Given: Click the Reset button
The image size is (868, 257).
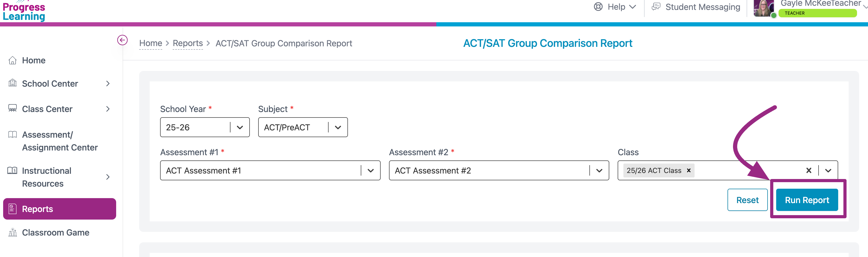Looking at the screenshot, I should point(747,200).
